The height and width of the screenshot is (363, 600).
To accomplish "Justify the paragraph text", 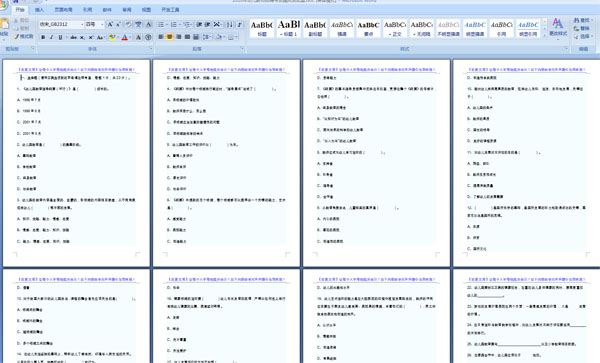I will [x=187, y=37].
